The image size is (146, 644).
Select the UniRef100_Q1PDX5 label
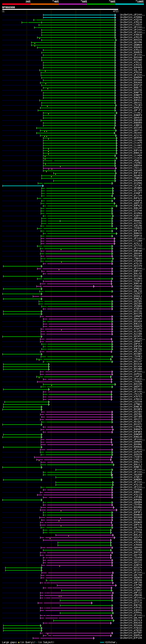click(x=131, y=452)
